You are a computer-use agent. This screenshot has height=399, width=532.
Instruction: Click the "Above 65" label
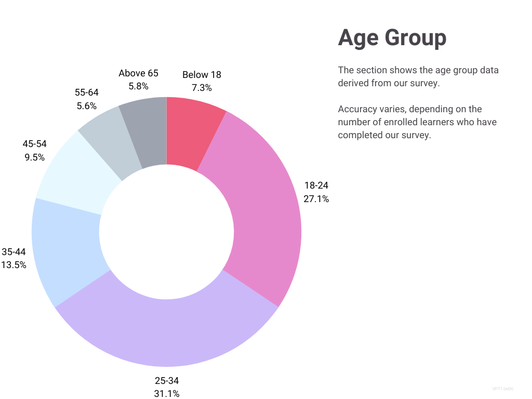pyautogui.click(x=138, y=73)
